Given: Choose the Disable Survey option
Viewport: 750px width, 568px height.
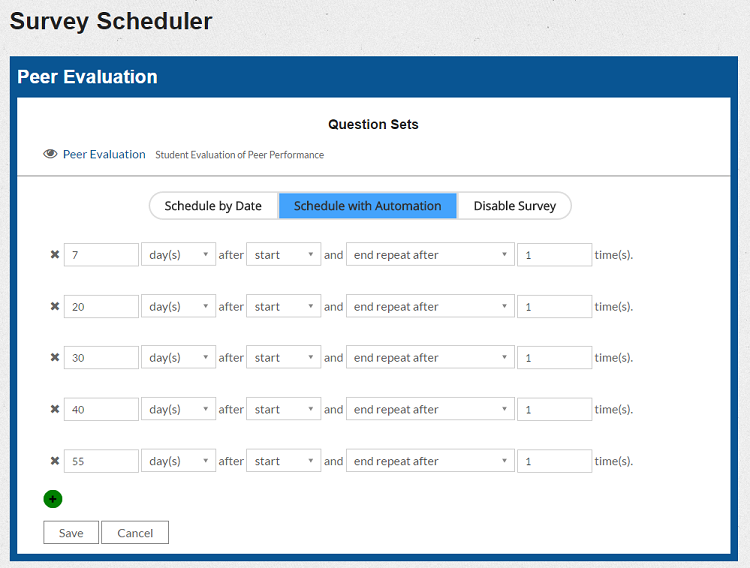Looking at the screenshot, I should coord(514,206).
